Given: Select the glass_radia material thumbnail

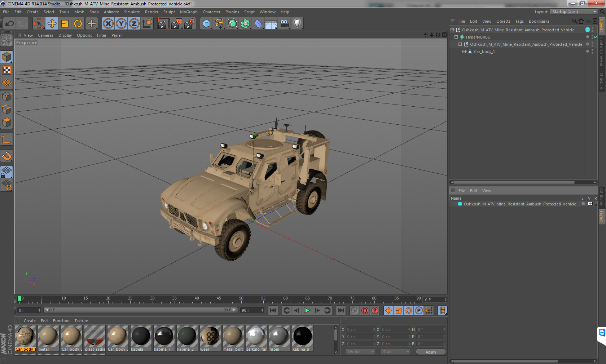Looking at the screenshot, I should [95, 338].
